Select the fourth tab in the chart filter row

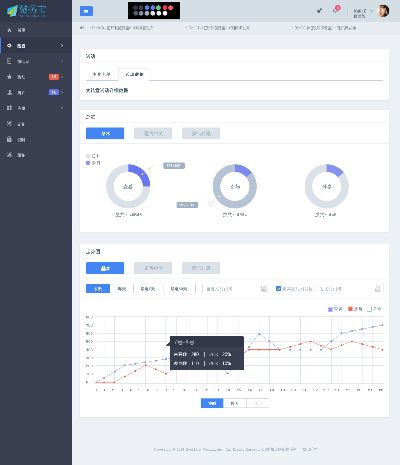[x=179, y=289]
